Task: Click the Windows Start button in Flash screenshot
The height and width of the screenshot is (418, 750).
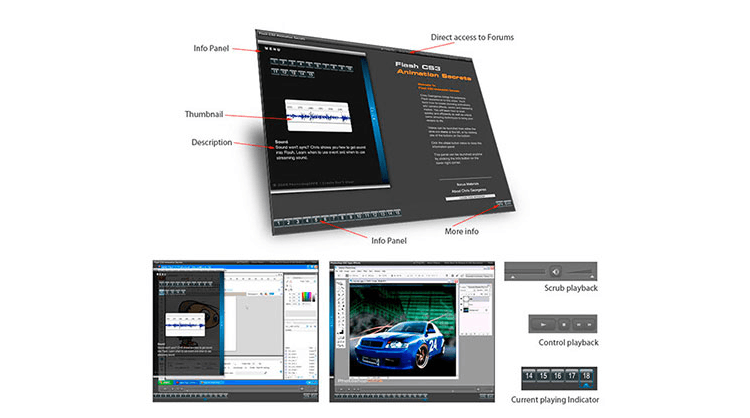Action: click(165, 383)
